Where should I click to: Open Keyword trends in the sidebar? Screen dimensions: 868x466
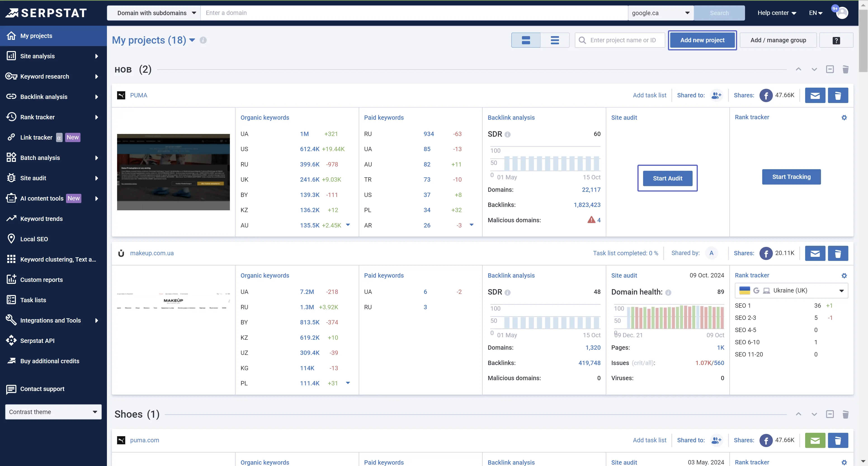tap(41, 218)
